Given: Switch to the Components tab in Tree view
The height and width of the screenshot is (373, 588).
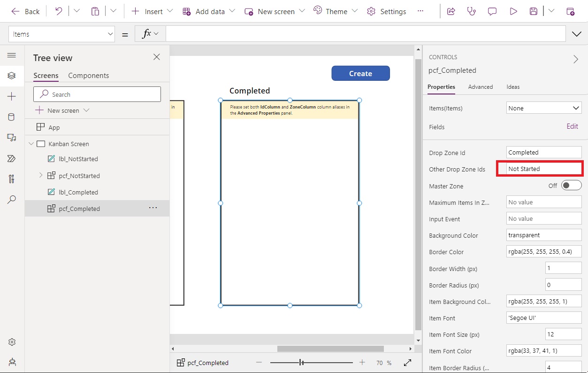Looking at the screenshot, I should pyautogui.click(x=88, y=75).
